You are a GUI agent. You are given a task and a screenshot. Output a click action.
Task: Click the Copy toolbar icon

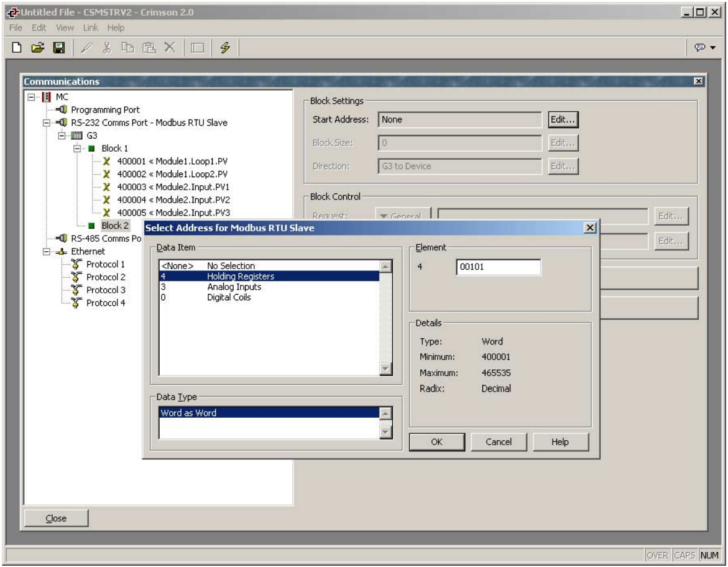(127, 47)
